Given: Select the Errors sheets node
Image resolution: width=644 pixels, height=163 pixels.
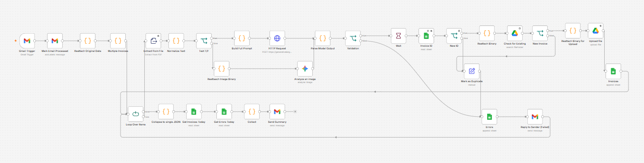Looking at the screenshot, I should tap(489, 117).
